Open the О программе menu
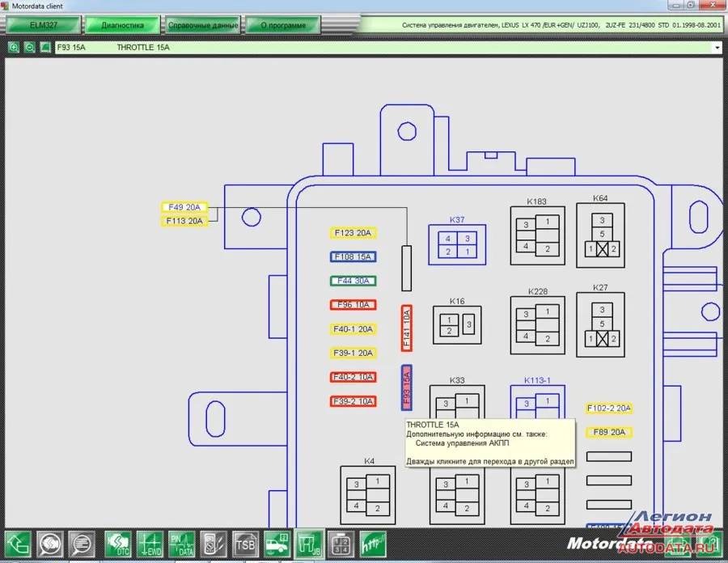 coord(283,25)
